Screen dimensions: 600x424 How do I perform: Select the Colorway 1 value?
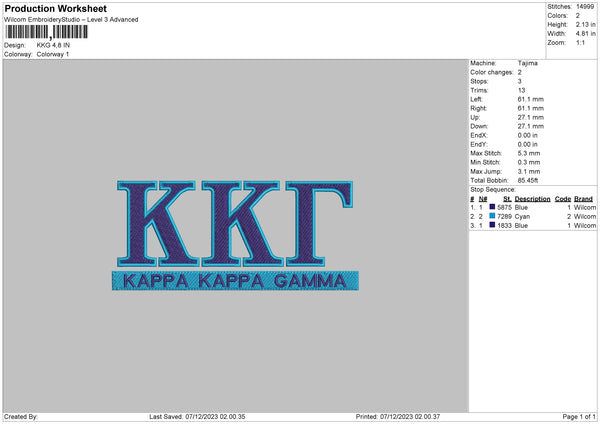coord(53,54)
